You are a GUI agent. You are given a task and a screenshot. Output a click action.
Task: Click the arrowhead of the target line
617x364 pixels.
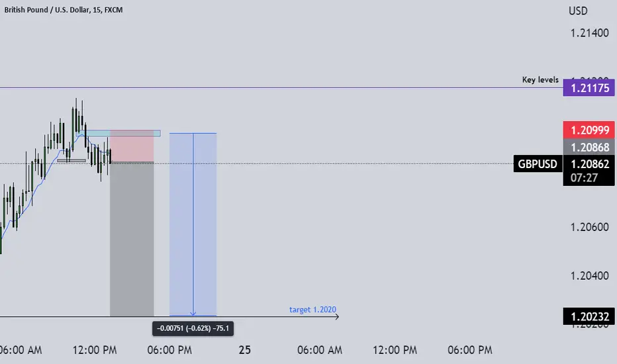click(x=336, y=316)
